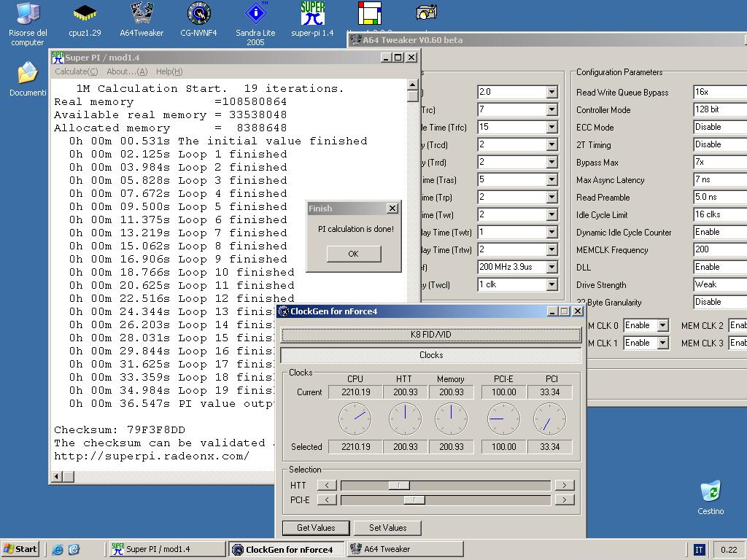Switch to ClockGen for nForce4 taskbar button
The height and width of the screenshot is (560, 747).
pos(286,549)
